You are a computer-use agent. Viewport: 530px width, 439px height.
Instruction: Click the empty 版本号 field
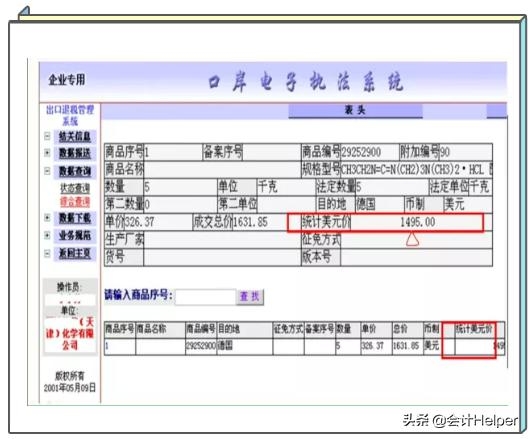(x=416, y=257)
